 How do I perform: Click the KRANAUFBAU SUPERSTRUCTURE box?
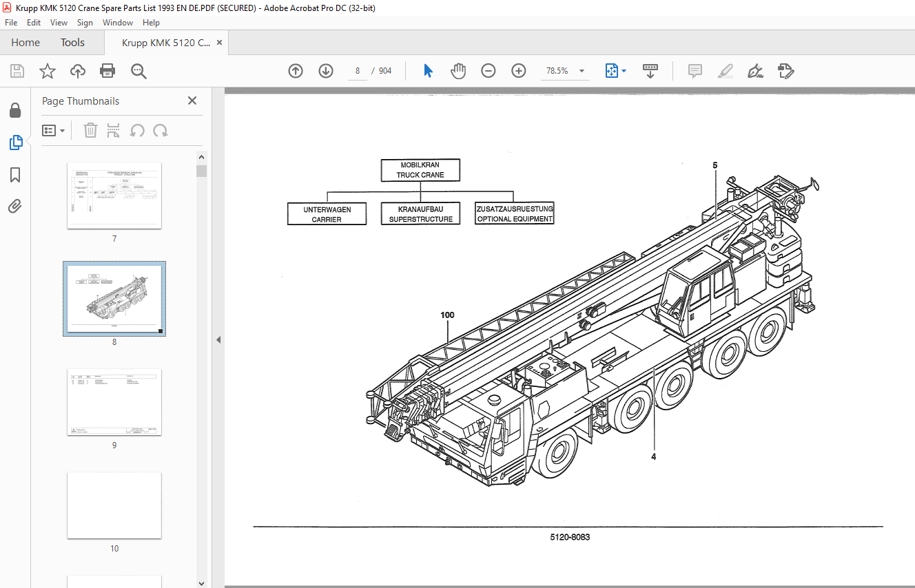(x=420, y=214)
